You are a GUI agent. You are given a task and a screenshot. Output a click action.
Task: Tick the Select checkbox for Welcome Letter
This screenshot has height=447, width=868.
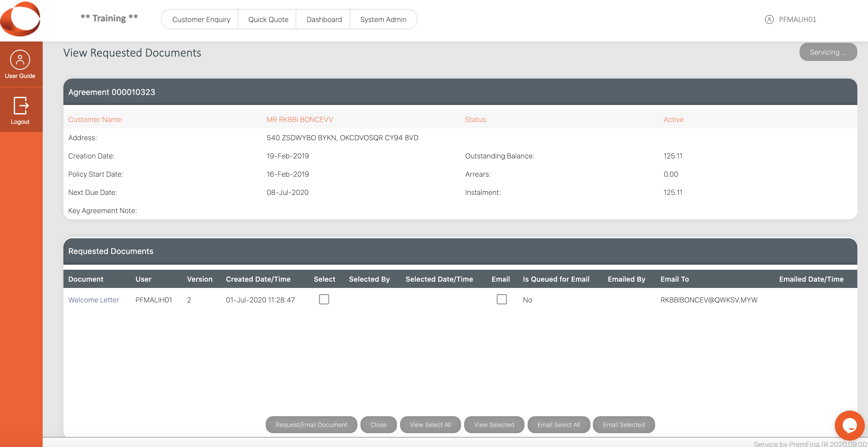pos(324,299)
